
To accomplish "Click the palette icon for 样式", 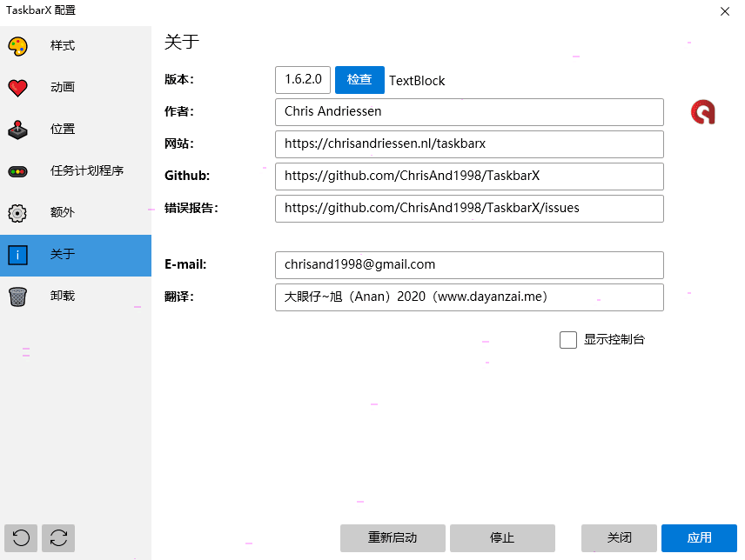I will (x=17, y=46).
